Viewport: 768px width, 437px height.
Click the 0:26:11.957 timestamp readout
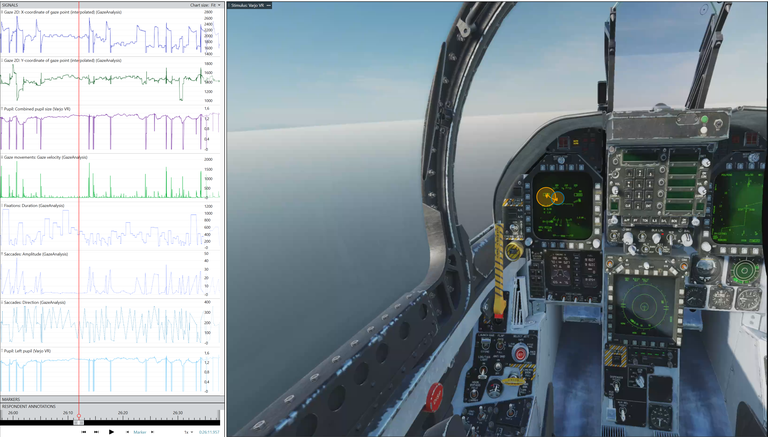[x=209, y=432]
